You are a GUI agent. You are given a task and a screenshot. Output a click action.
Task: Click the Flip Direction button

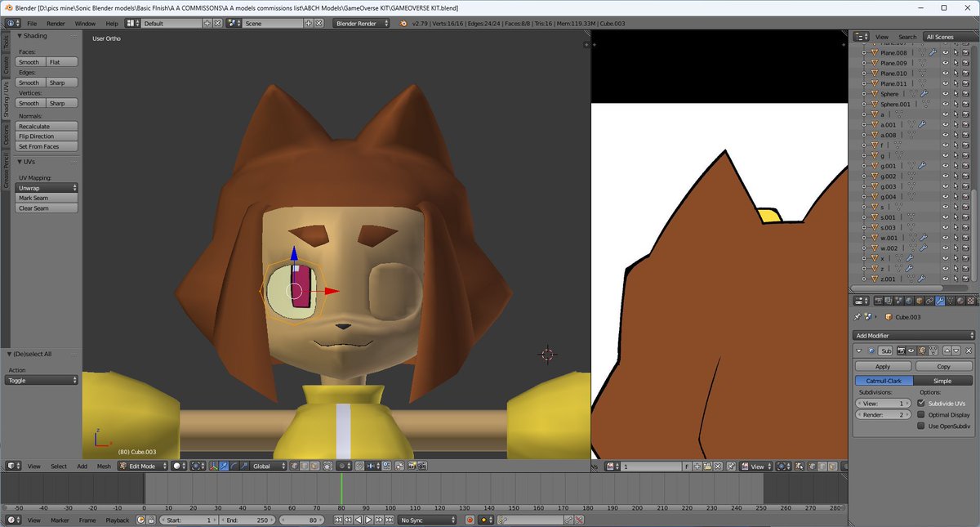click(47, 136)
